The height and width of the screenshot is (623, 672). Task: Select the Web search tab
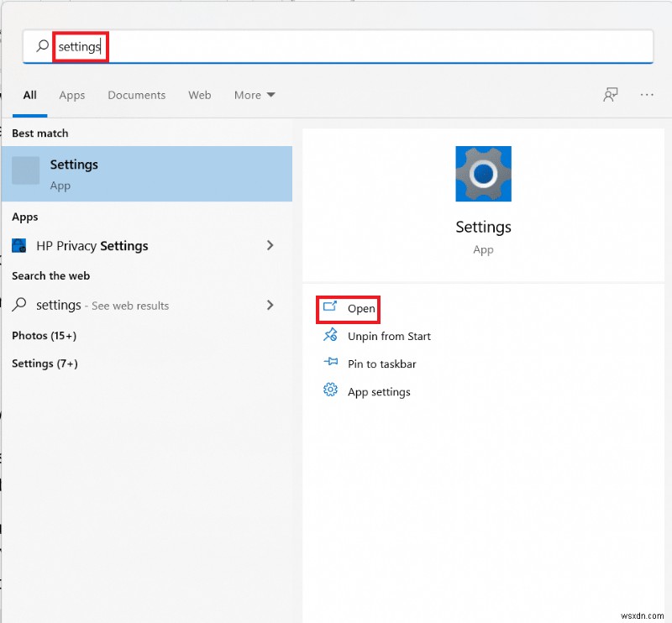(199, 95)
